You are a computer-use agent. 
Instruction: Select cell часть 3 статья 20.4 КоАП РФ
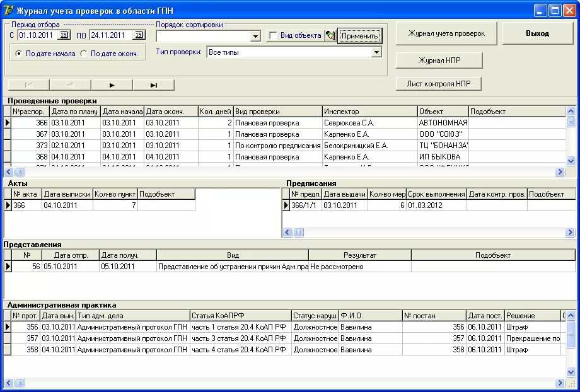click(241, 338)
